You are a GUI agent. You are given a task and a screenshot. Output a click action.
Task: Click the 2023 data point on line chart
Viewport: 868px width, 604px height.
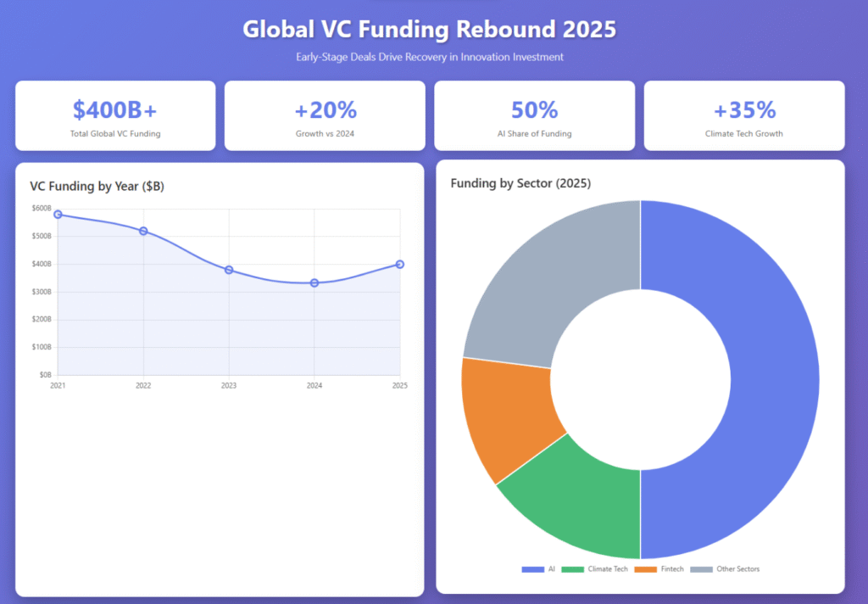pyautogui.click(x=228, y=270)
